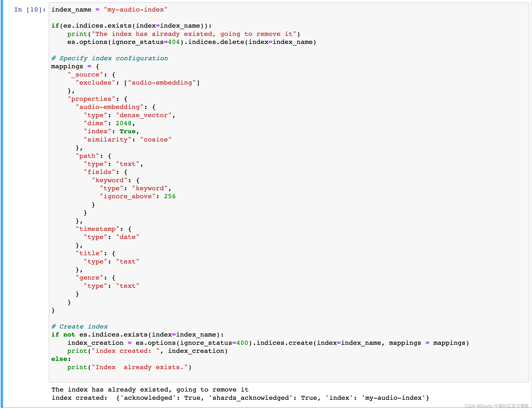Image resolution: width=532 pixels, height=410 pixels.
Task: Place cursor on index_name assignment line
Action: [x=71, y=10]
